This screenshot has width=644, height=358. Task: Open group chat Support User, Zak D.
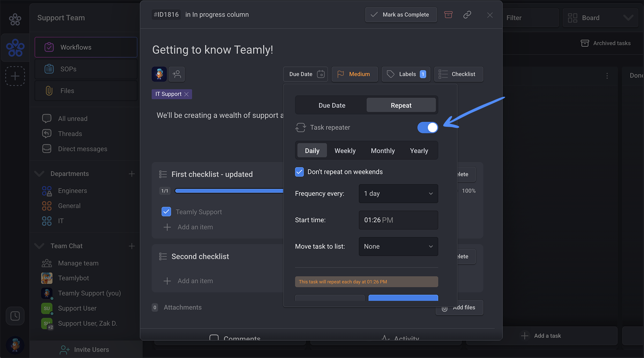coord(87,324)
